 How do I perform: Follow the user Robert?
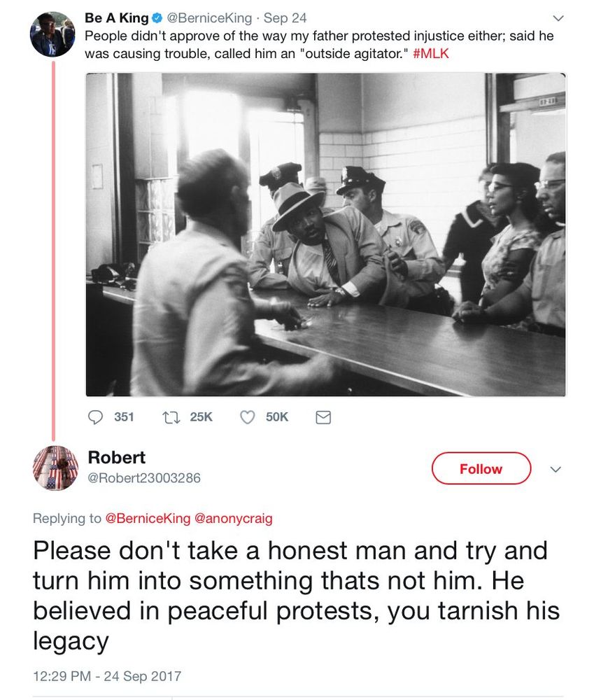[481, 469]
